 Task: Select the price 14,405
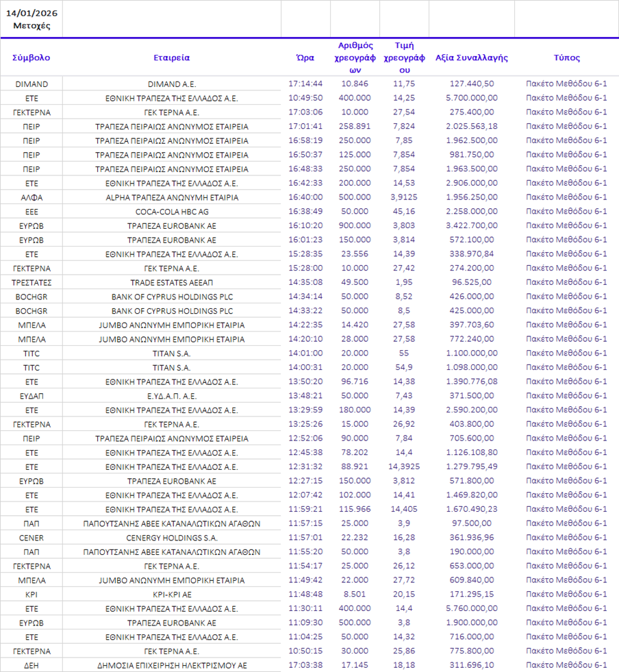(404, 508)
